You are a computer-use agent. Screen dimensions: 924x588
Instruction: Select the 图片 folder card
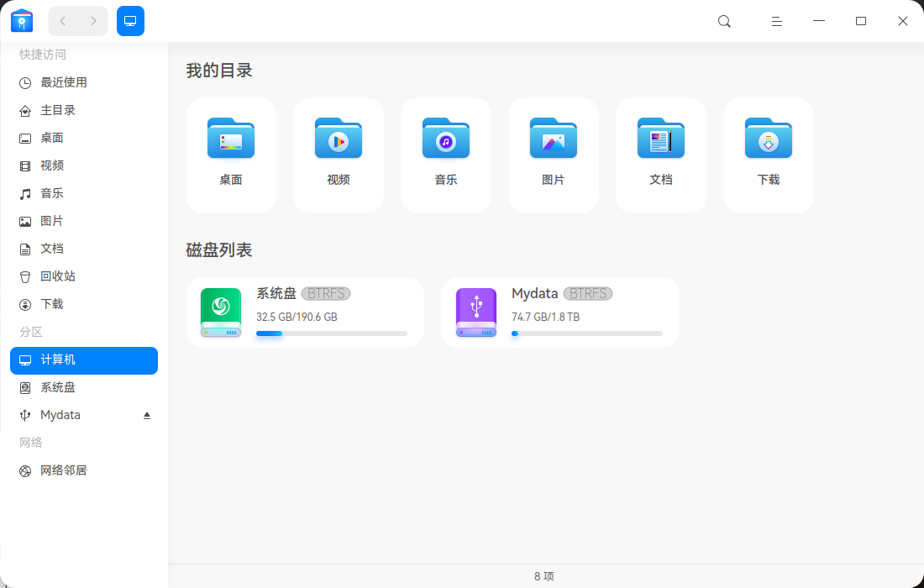click(554, 155)
